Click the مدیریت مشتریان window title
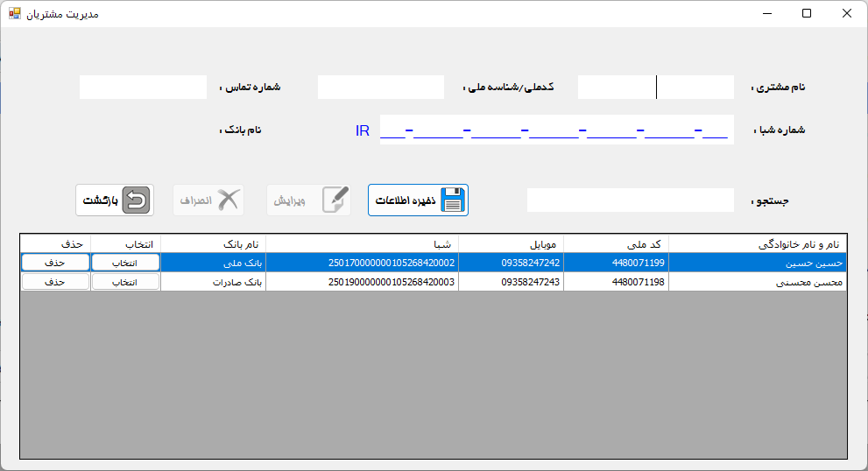The width and height of the screenshot is (868, 471). click(62, 14)
